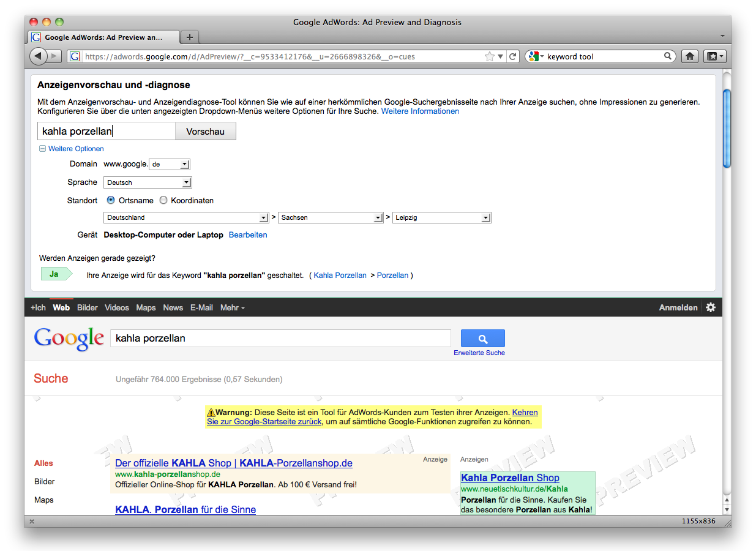
Task: Click +Ich in the Google bar
Action: click(x=38, y=307)
